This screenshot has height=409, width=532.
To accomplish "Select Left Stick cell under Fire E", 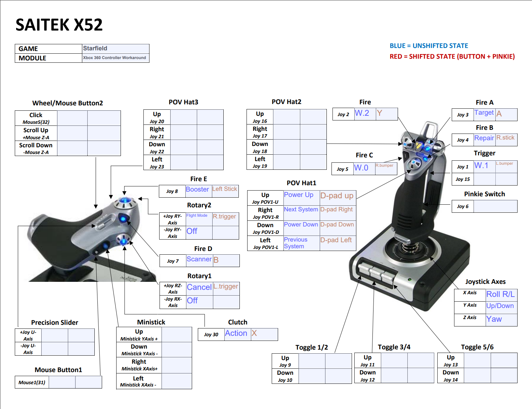I will click(225, 191).
